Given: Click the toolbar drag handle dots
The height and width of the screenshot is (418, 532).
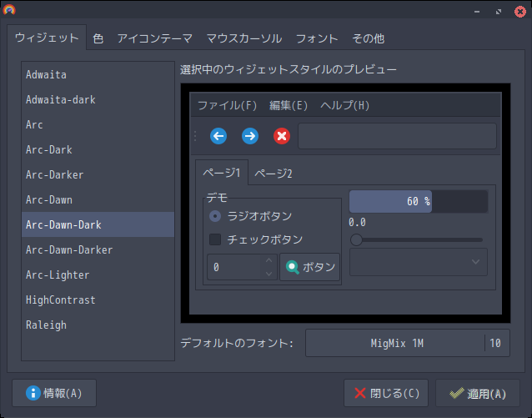Looking at the screenshot, I should coord(195,136).
